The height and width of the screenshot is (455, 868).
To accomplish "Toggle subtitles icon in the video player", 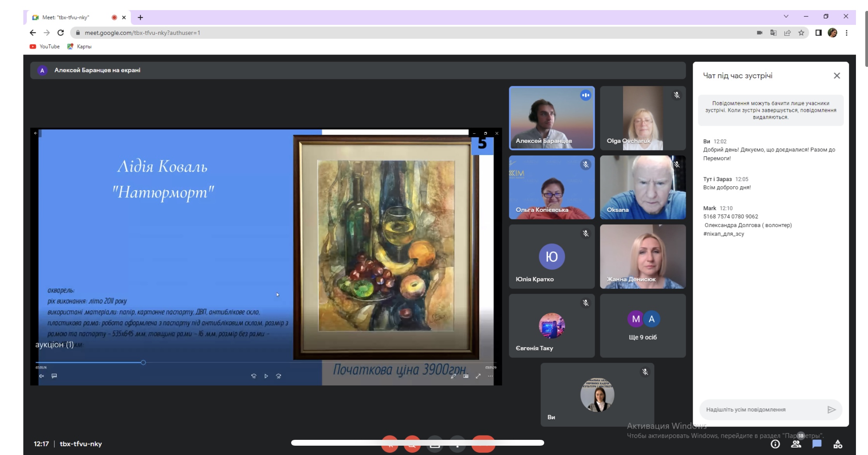I will (54, 376).
